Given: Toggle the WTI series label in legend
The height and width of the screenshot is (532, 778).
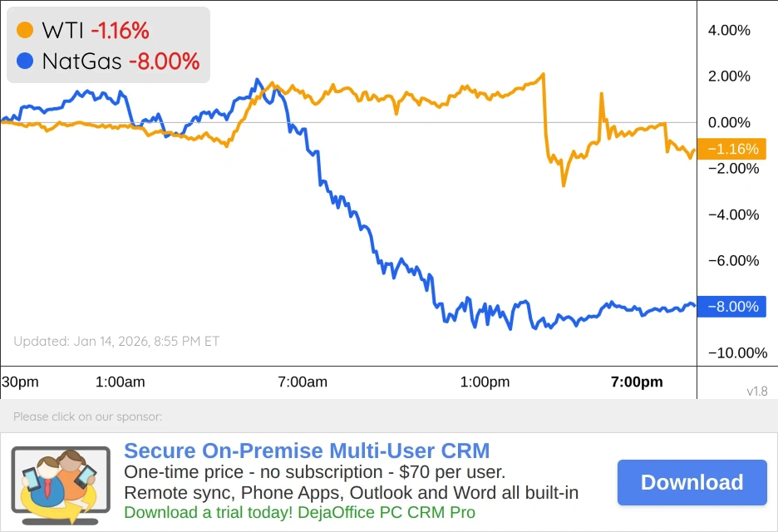Looking at the screenshot, I should click(x=62, y=31).
